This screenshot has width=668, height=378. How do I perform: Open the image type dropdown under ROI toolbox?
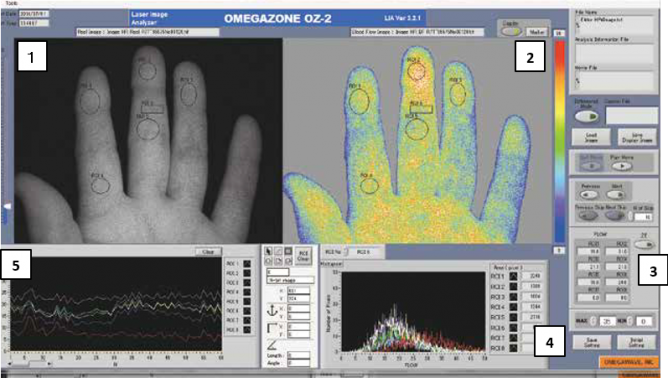pos(290,280)
